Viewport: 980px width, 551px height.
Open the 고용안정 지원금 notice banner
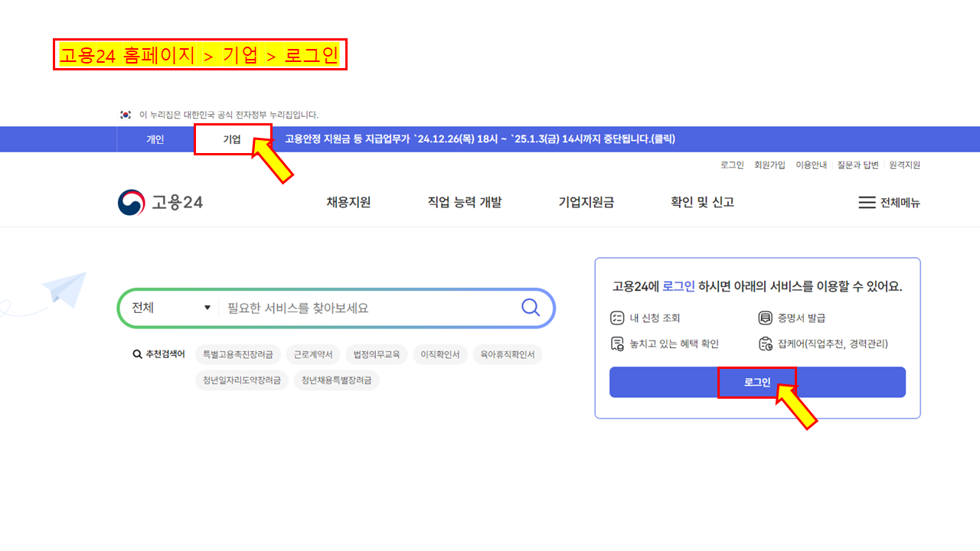coord(480,139)
